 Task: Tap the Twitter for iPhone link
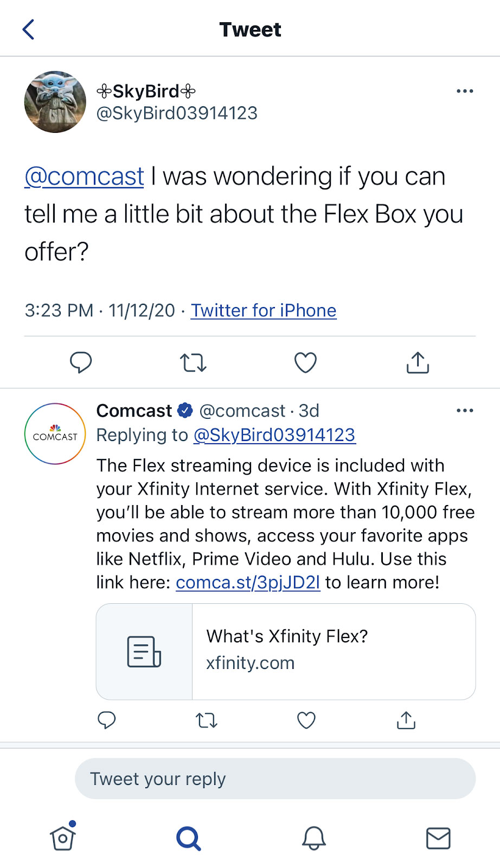[x=264, y=310]
